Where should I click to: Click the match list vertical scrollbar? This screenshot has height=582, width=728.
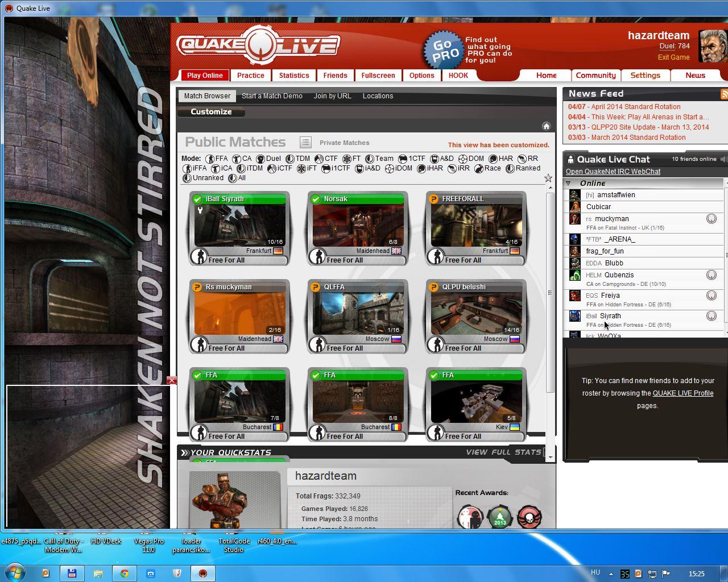tap(550, 293)
